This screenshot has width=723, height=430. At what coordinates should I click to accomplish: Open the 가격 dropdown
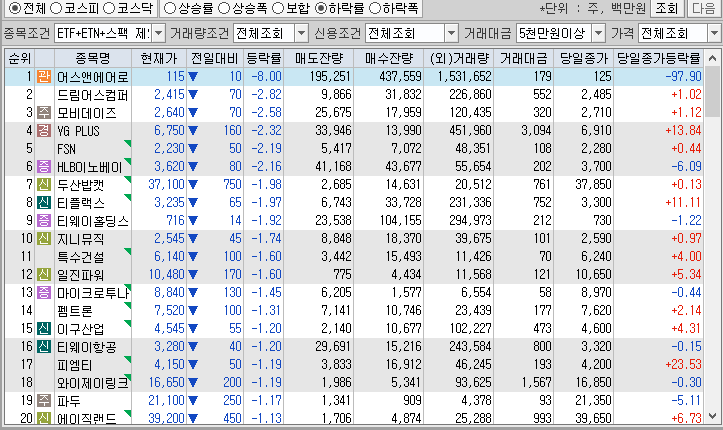[714, 33]
